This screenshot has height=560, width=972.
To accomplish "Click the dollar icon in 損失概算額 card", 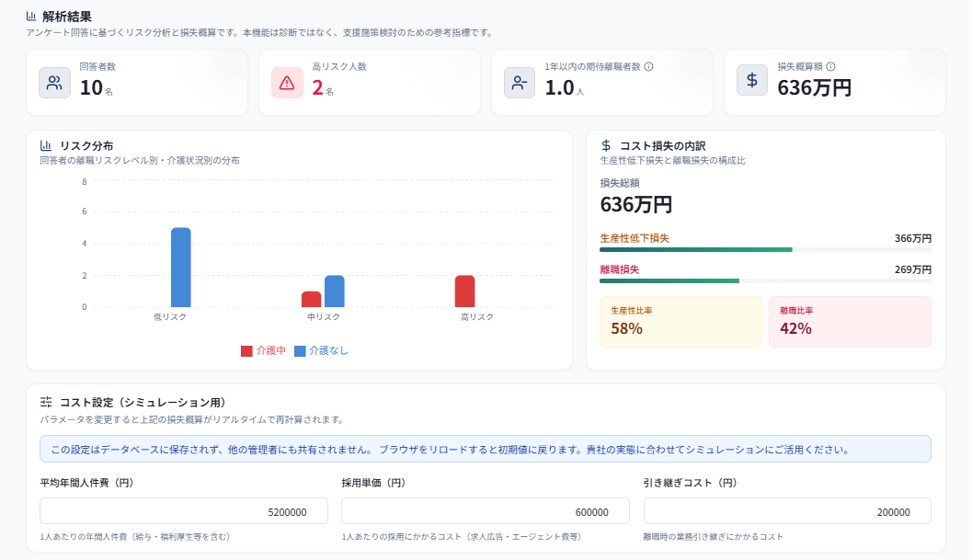I will point(752,81).
